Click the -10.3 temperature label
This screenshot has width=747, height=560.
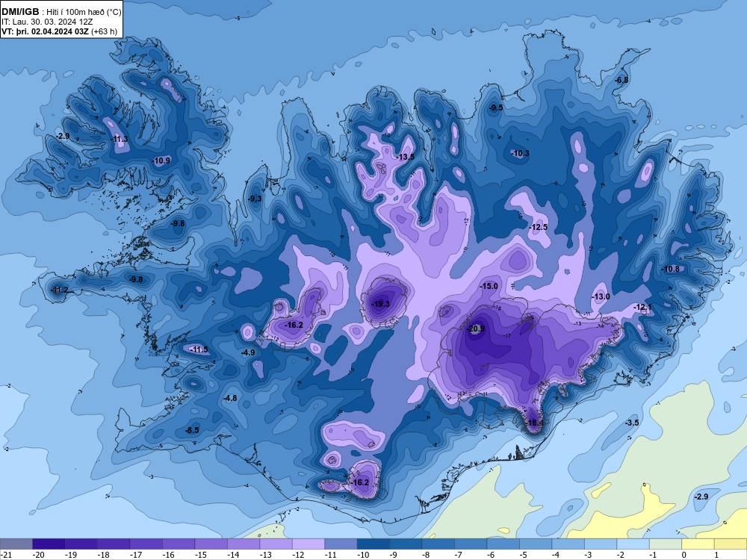(x=520, y=153)
